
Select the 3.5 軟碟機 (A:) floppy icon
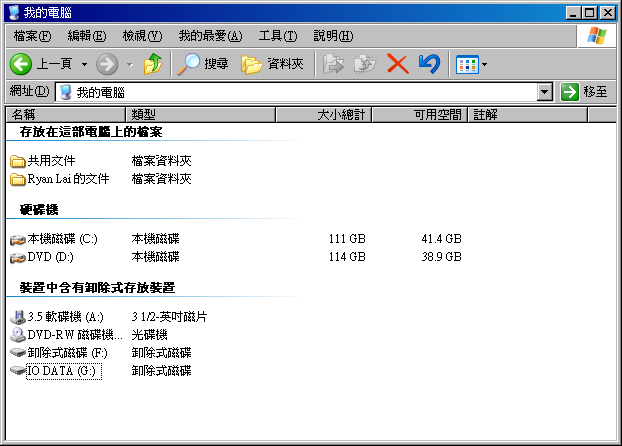click(17, 317)
